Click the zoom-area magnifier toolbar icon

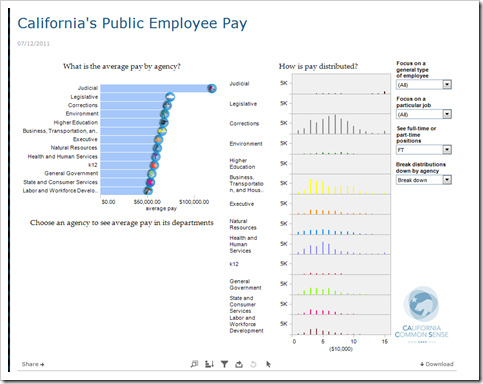194,364
